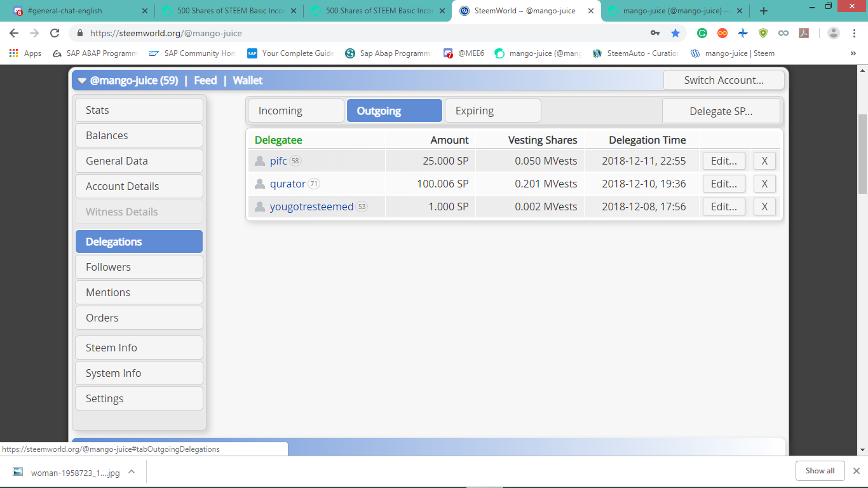This screenshot has width=868, height=488.
Task: Remove the yougotresteemed delegation with X
Action: tap(764, 207)
